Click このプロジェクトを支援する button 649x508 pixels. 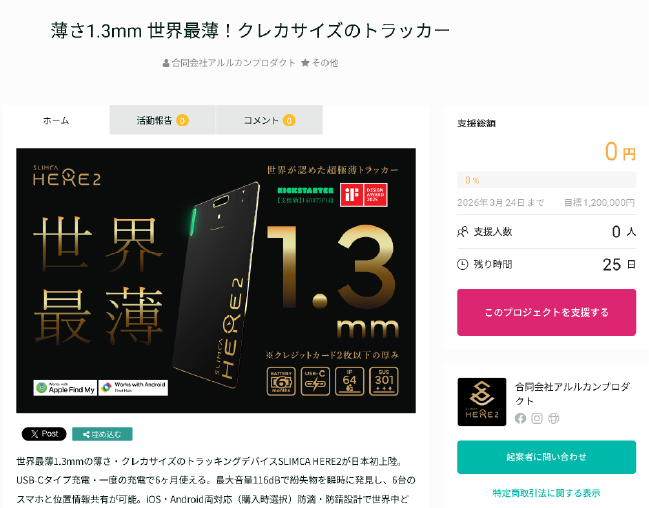(x=546, y=312)
